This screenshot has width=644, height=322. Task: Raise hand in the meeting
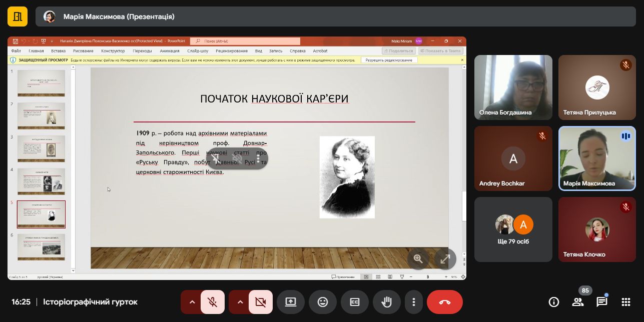point(386,302)
